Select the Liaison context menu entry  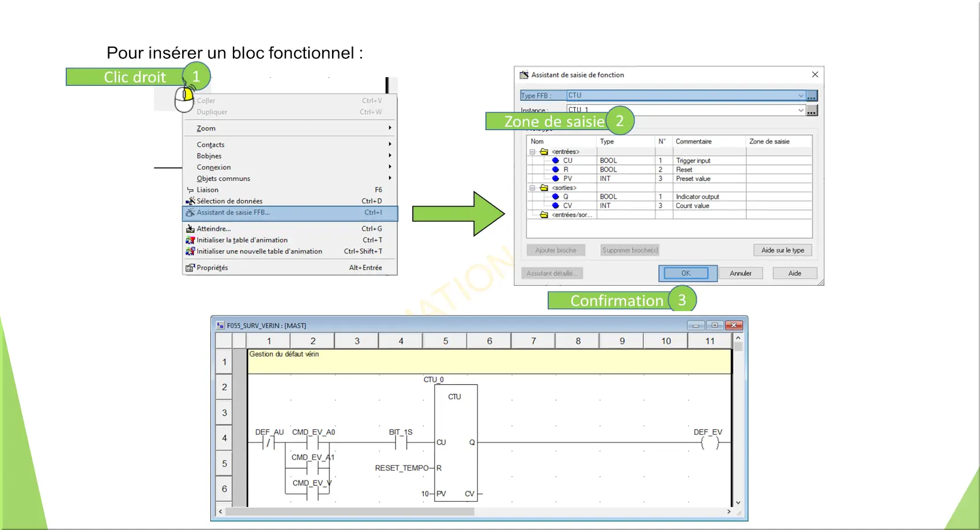click(290, 190)
